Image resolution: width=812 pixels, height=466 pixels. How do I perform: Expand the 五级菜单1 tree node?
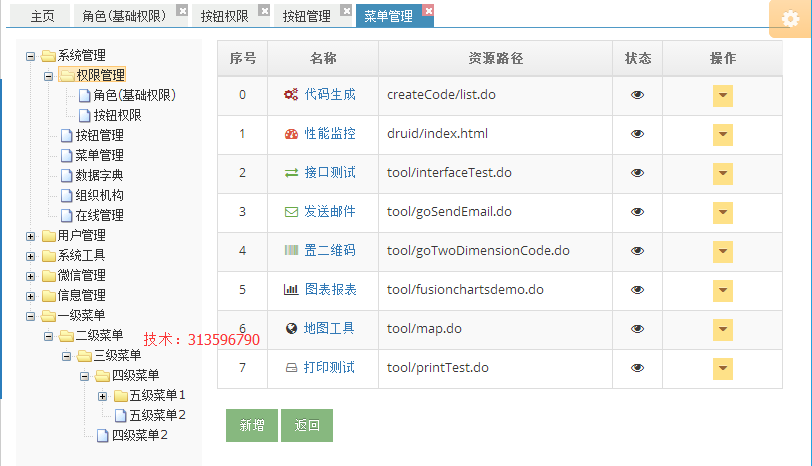point(103,397)
